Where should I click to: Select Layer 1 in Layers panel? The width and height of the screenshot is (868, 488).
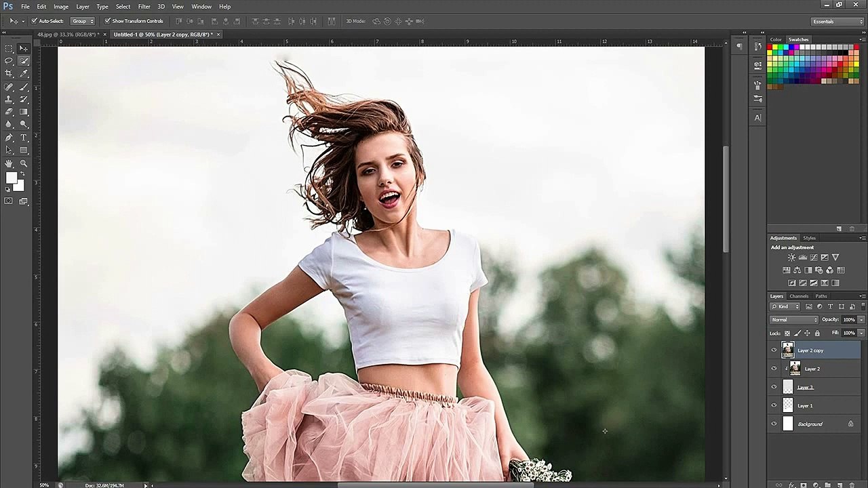814,405
